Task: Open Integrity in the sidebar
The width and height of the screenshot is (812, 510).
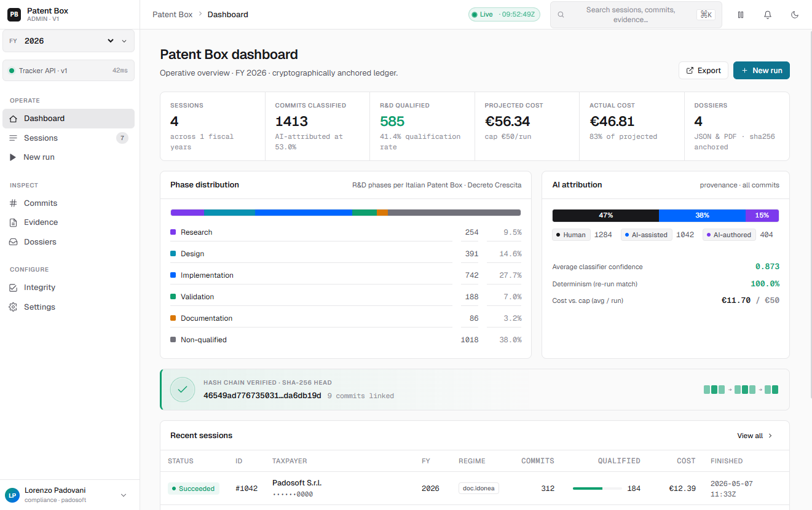Action: click(x=69, y=288)
